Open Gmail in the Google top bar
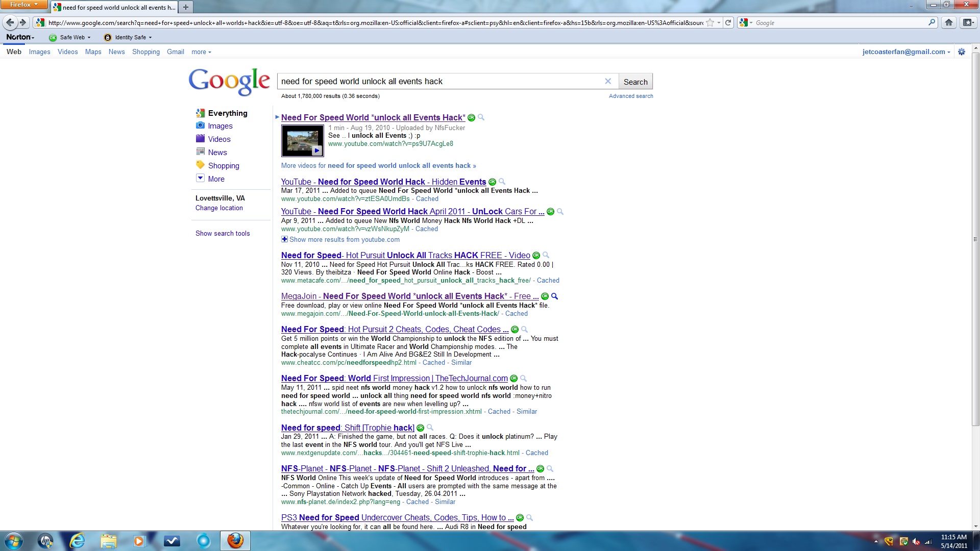 tap(175, 52)
